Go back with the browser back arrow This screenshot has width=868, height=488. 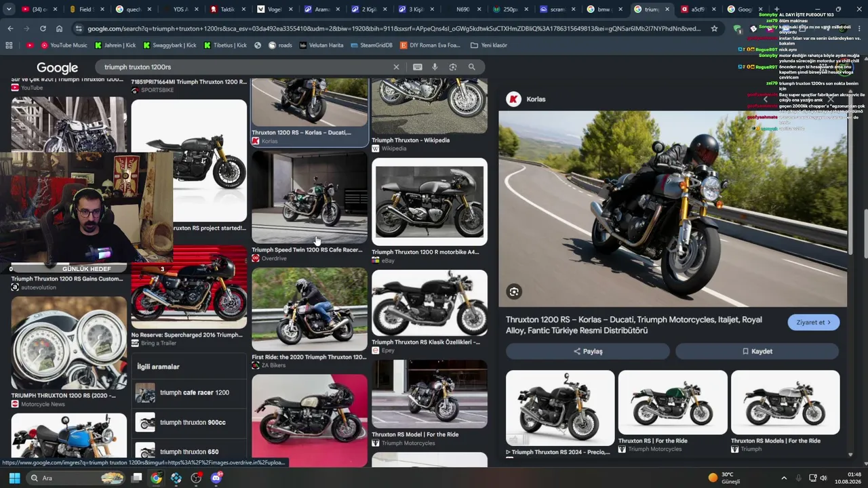pos(10,28)
